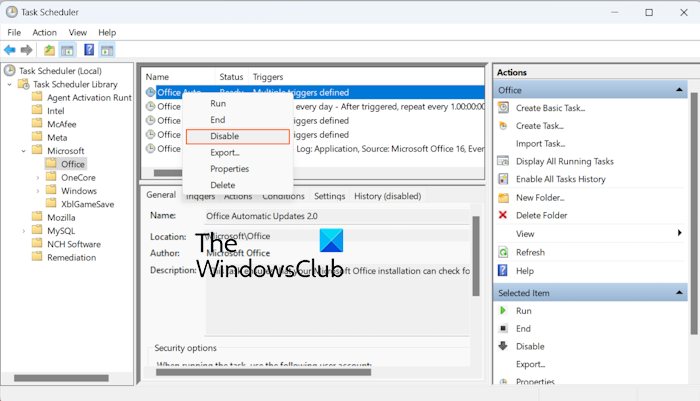
Task: Click the Task Scheduler title bar clock icon
Action: [12, 12]
